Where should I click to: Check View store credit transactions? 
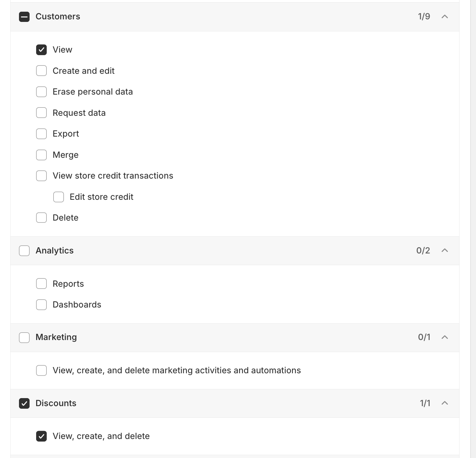[41, 176]
